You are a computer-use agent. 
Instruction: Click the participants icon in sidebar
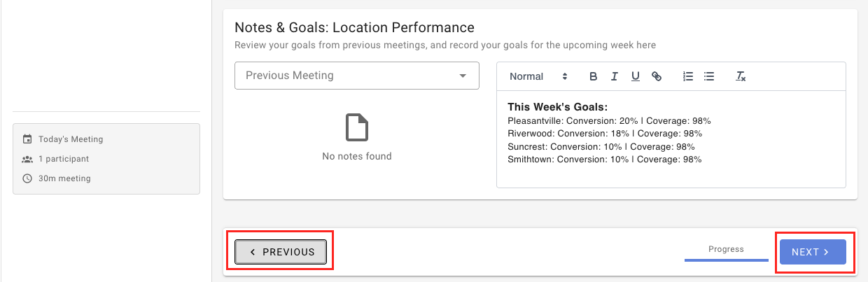pyautogui.click(x=27, y=159)
